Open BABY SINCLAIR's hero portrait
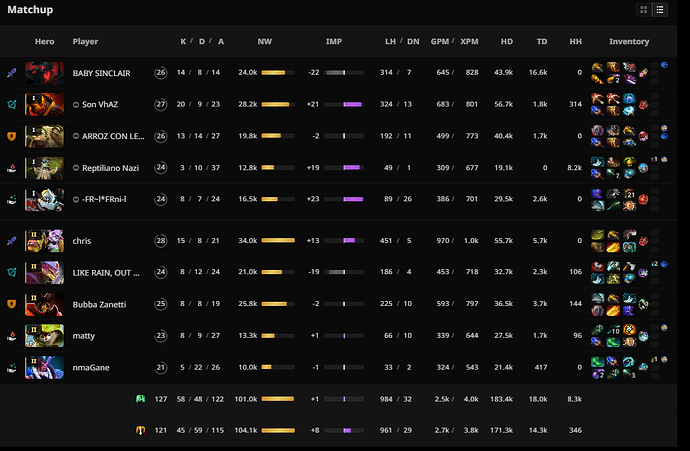This screenshot has height=451, width=690. [44, 73]
